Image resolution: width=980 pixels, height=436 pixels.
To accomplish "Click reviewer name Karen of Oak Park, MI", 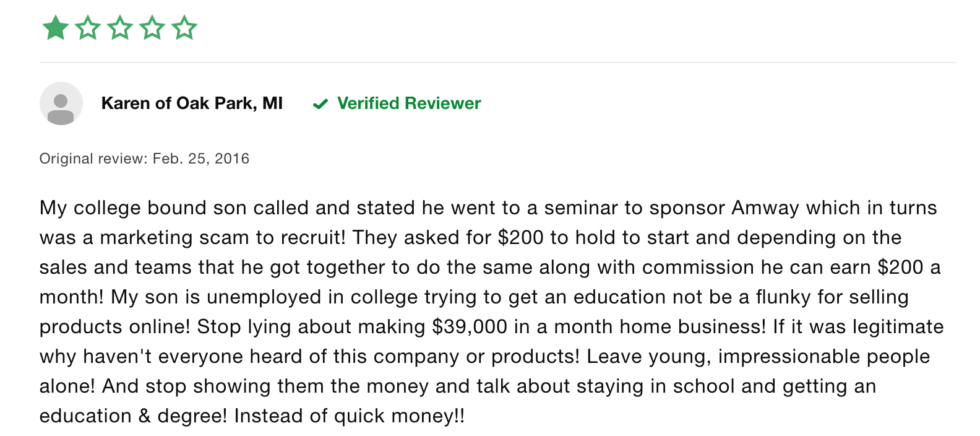I will coord(192,103).
